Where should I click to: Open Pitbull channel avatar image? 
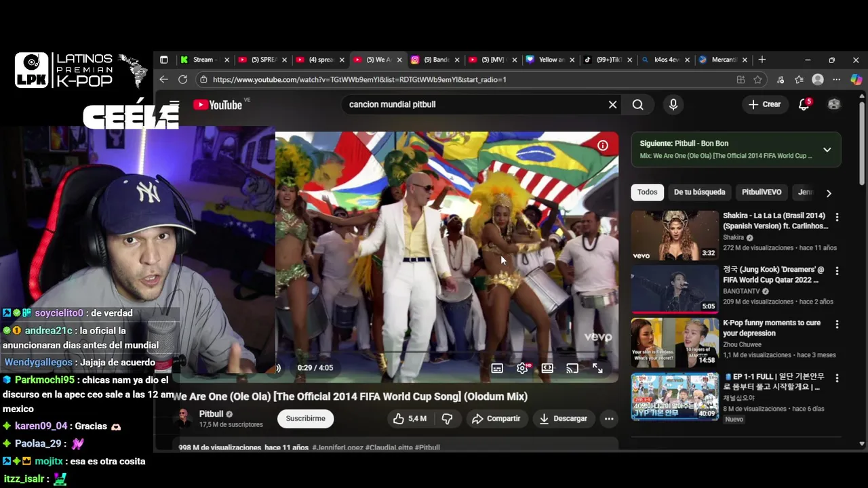[x=182, y=419]
